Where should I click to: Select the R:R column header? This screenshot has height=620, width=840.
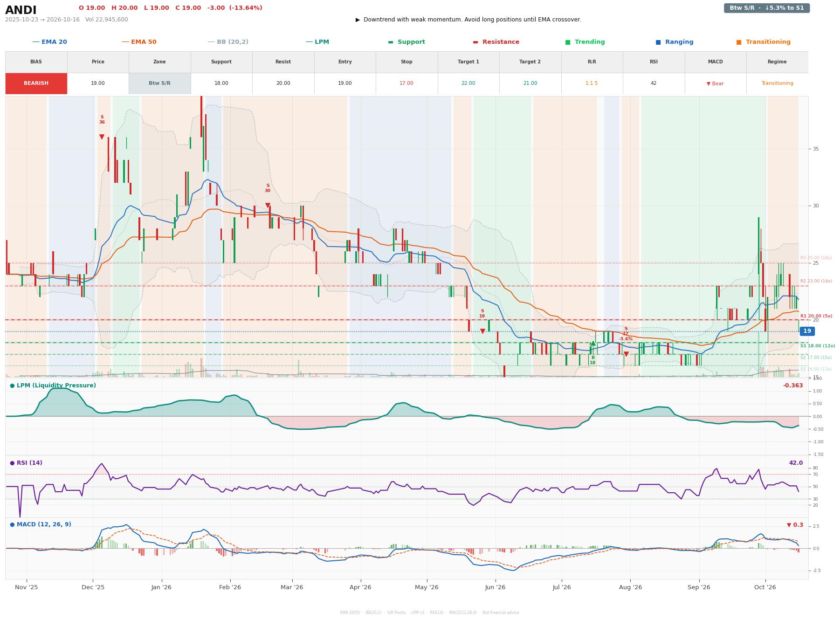[592, 62]
